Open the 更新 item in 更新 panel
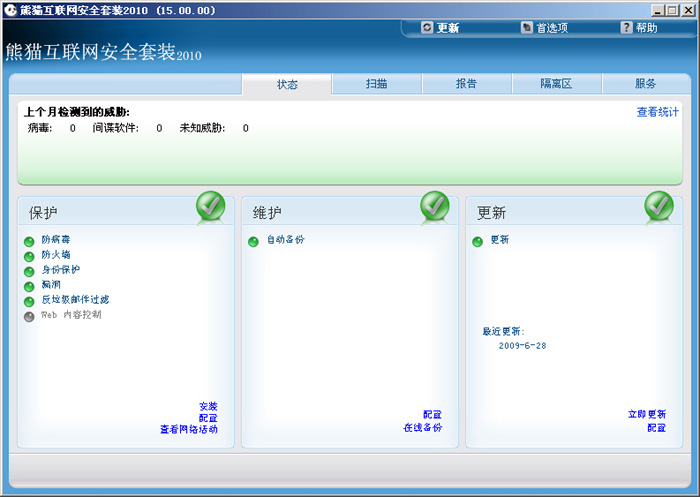This screenshot has width=700, height=497. tap(500, 240)
